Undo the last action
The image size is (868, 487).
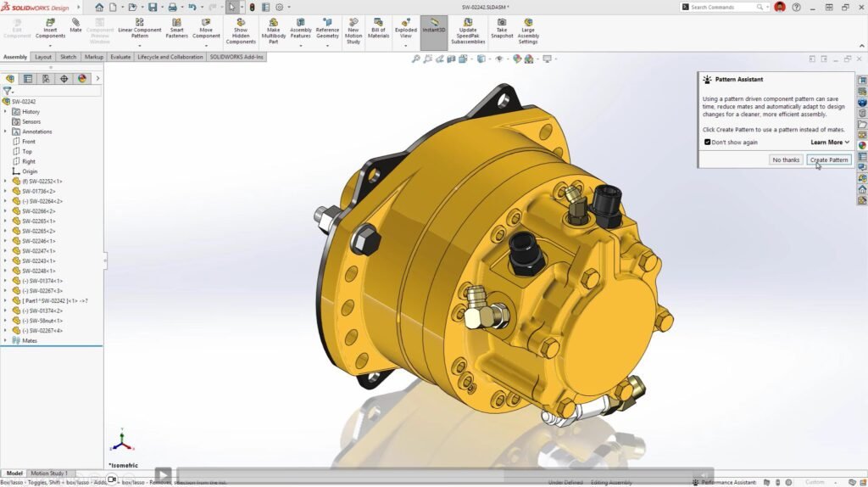(x=192, y=7)
